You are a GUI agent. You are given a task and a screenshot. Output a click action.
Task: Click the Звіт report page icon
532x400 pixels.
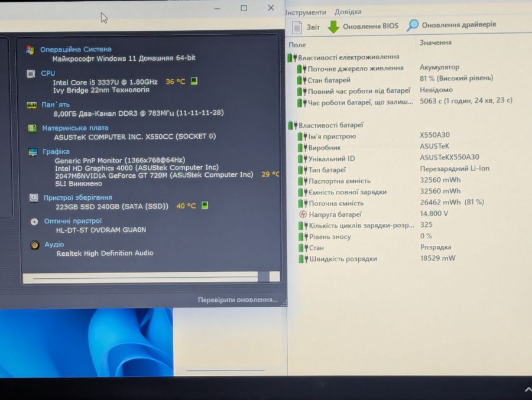click(297, 27)
